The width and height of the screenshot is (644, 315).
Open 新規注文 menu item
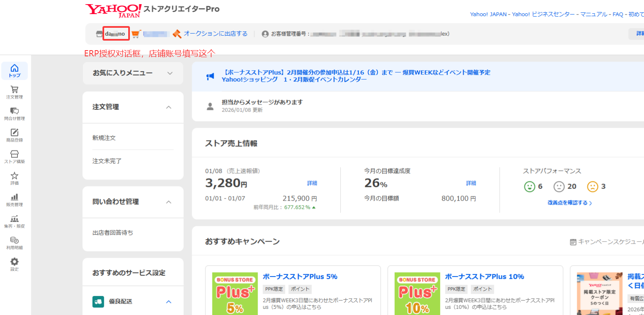point(104,138)
